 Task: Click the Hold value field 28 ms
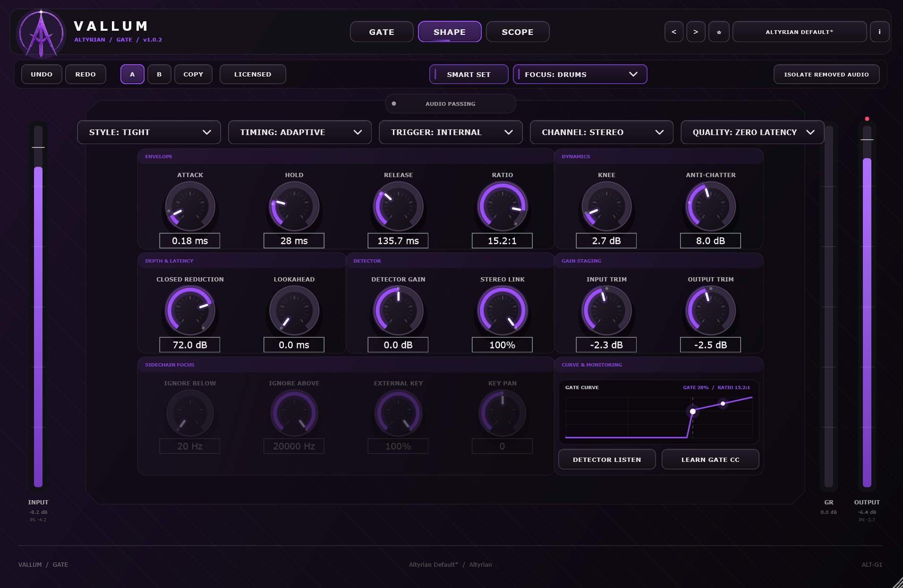coord(294,240)
